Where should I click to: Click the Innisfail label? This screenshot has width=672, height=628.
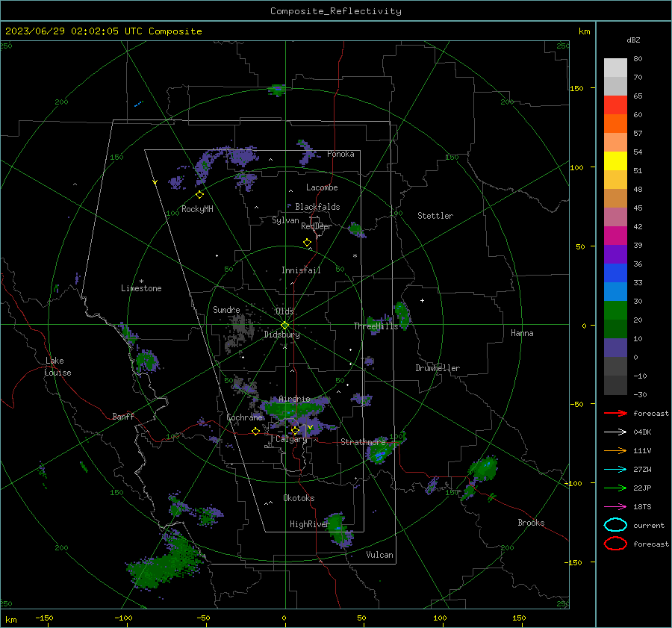[x=301, y=270]
